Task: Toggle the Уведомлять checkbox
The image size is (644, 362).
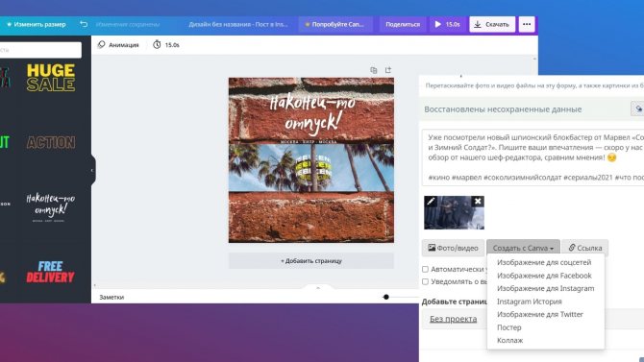Action: pyautogui.click(x=425, y=281)
